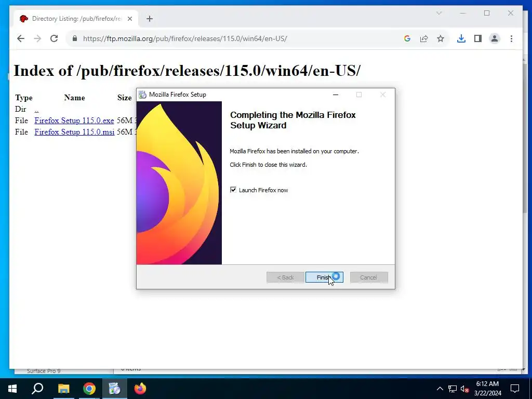This screenshot has width=532, height=399.
Task: Open the Chrome profile avatar
Action: 495,38
